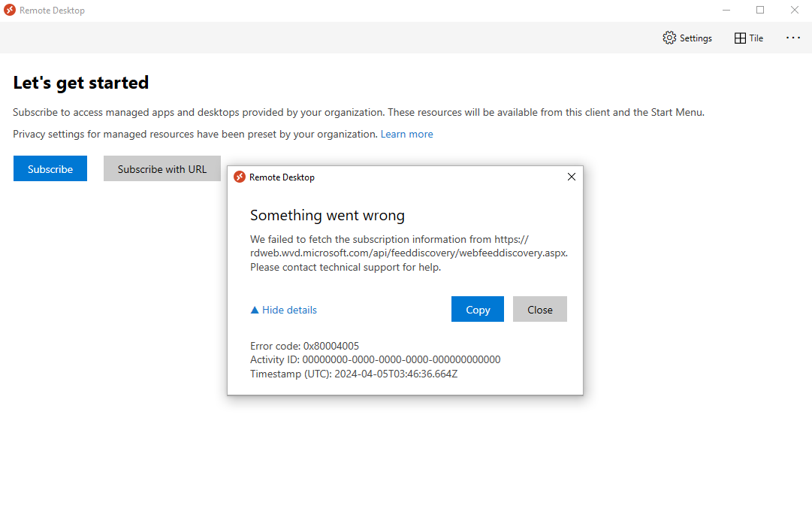Screen dimensions: 812x518
Task: Copy the error details
Action: pos(478,309)
